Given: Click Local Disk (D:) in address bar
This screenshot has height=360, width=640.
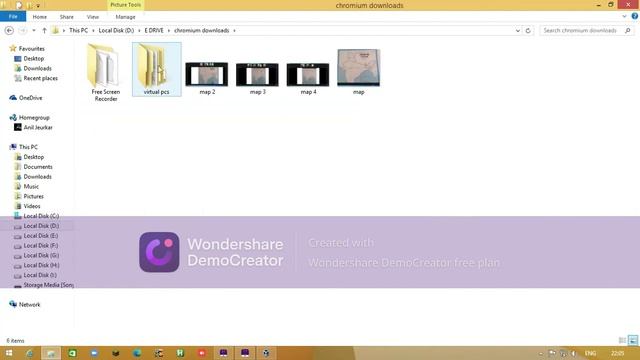Looking at the screenshot, I should point(116,31).
